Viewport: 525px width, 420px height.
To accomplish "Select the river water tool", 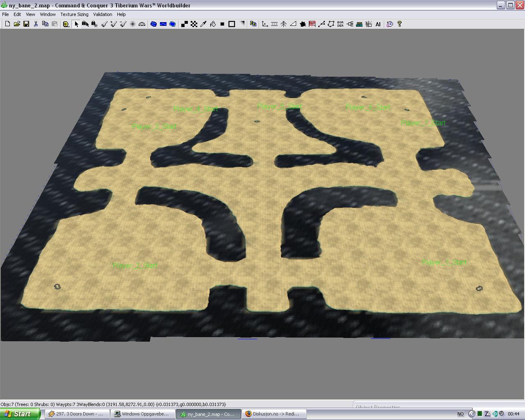I will pos(163,24).
